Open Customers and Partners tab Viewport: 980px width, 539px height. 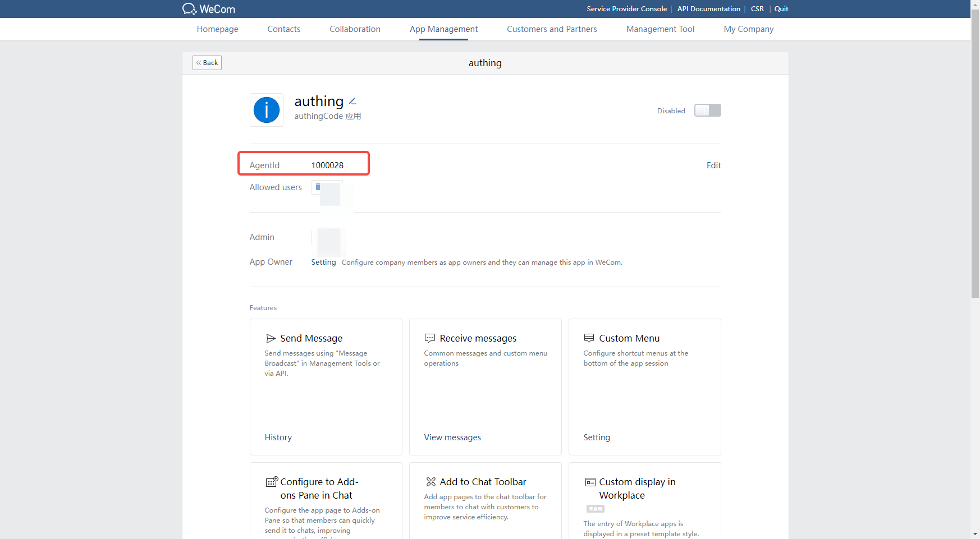[552, 29]
